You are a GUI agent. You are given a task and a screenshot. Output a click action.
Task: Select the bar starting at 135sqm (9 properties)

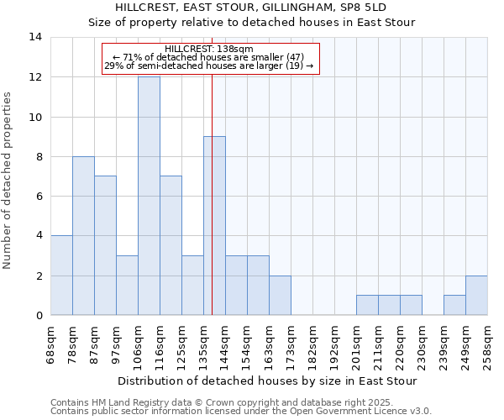(x=215, y=226)
